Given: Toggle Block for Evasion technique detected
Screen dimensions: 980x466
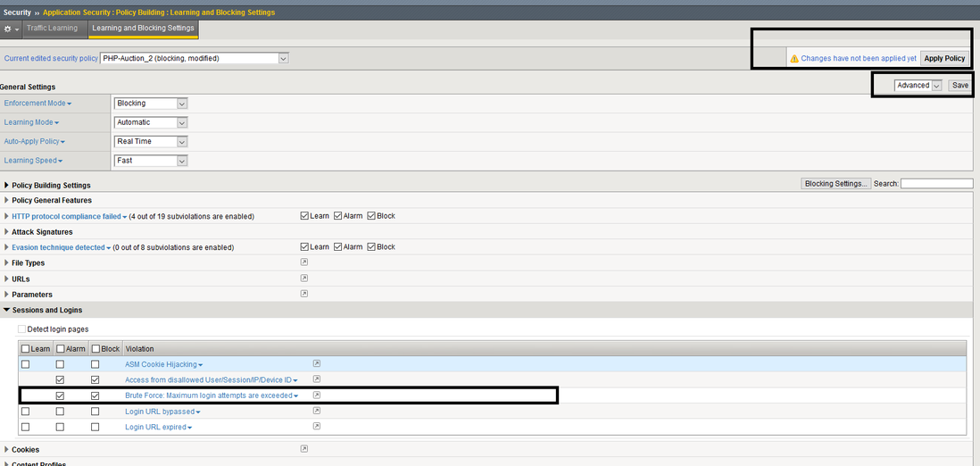Looking at the screenshot, I should [371, 247].
